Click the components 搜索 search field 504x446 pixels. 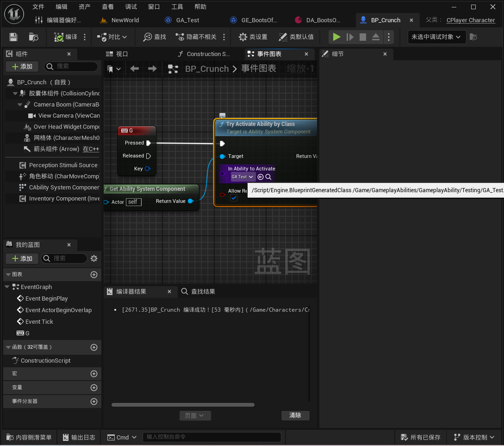[x=71, y=67]
